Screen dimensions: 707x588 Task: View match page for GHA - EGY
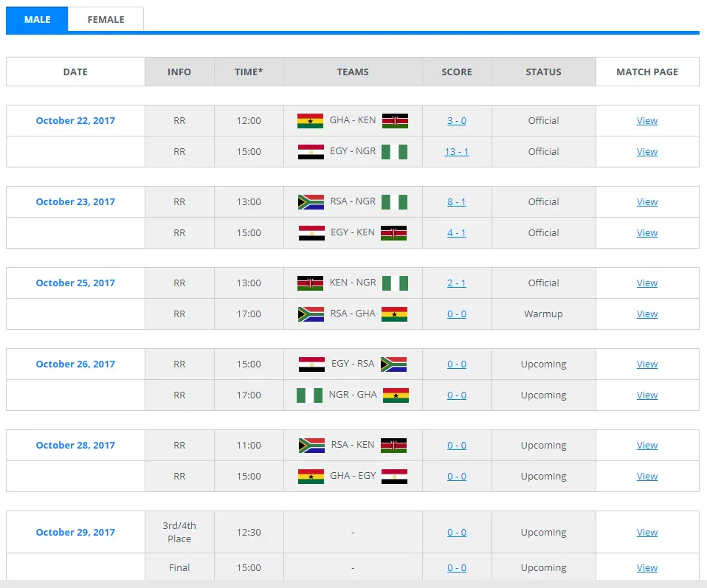(x=647, y=477)
